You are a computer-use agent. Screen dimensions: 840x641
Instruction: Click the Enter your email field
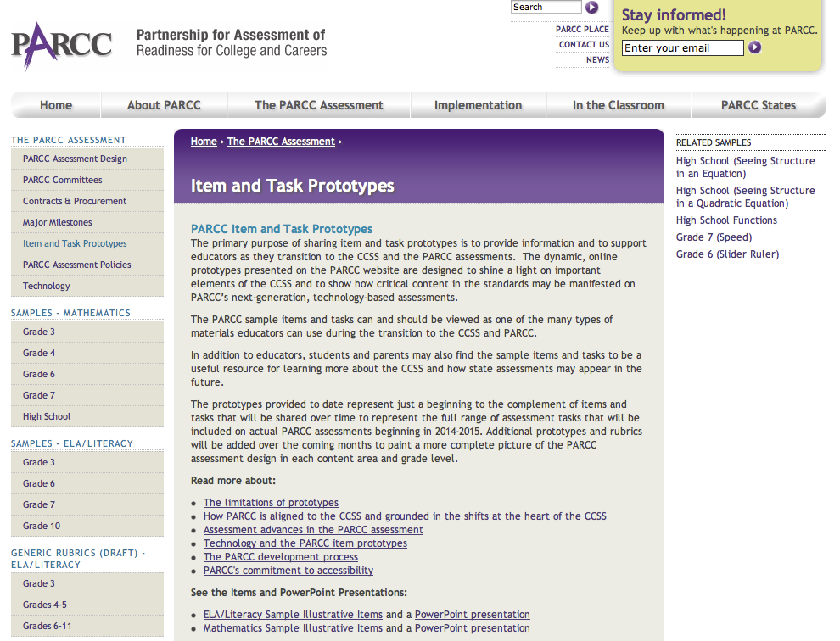pyautogui.click(x=682, y=47)
